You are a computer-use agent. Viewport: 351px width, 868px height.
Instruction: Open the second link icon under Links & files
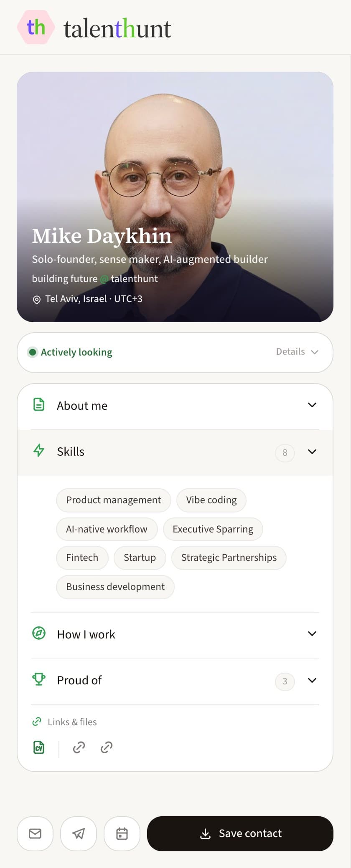[x=107, y=747]
